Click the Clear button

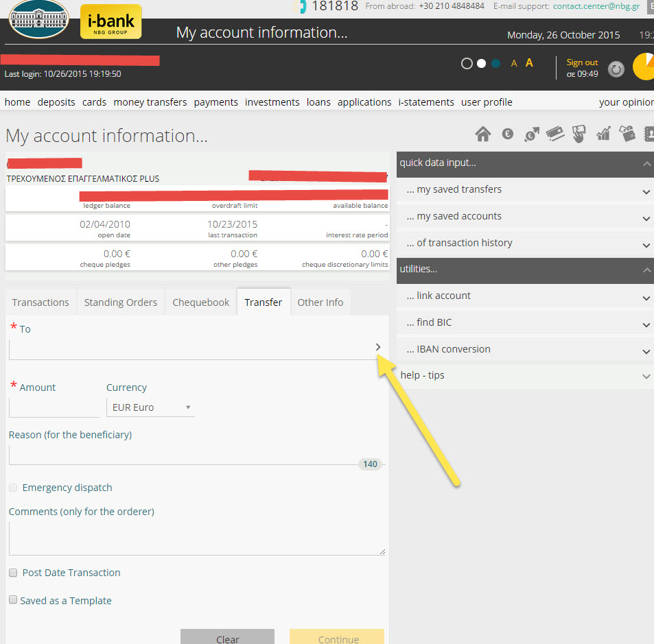click(x=227, y=637)
